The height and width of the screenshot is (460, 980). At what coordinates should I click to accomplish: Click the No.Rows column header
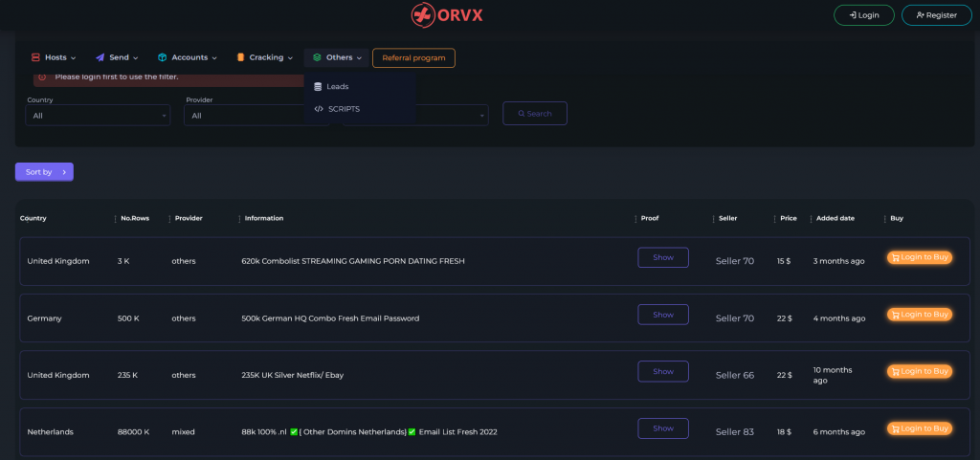[x=135, y=218]
